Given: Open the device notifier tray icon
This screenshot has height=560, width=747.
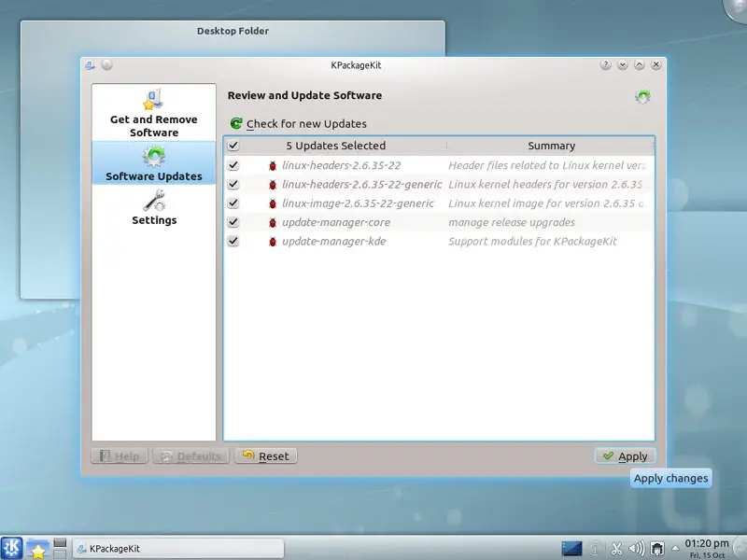Looking at the screenshot, I should pos(657,549).
